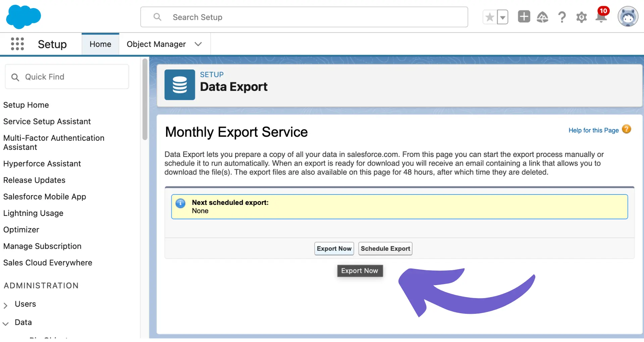The image size is (644, 342).
Task: Open the help question mark icon
Action: coord(562,17)
